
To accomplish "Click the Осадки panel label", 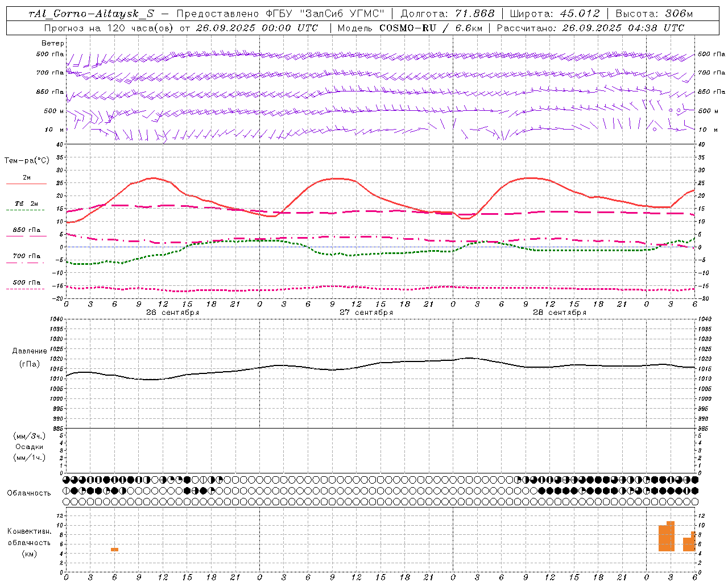I will pyautogui.click(x=30, y=447).
